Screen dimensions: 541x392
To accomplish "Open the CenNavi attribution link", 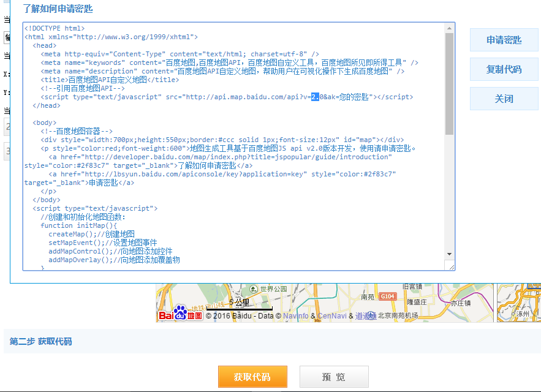I will pyautogui.click(x=332, y=316).
